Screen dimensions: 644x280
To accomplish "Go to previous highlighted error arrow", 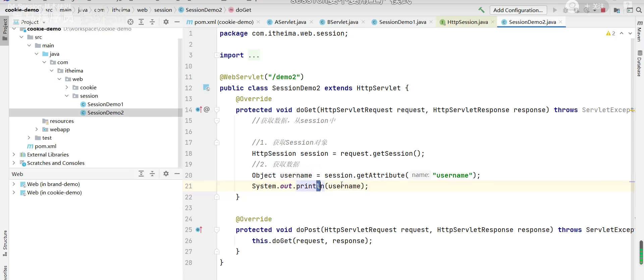I will 622,33.
